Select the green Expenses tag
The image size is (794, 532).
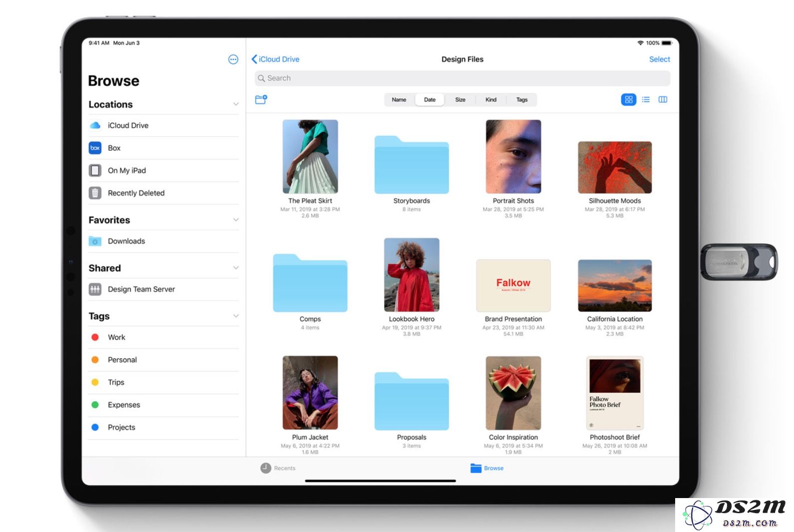163,405
